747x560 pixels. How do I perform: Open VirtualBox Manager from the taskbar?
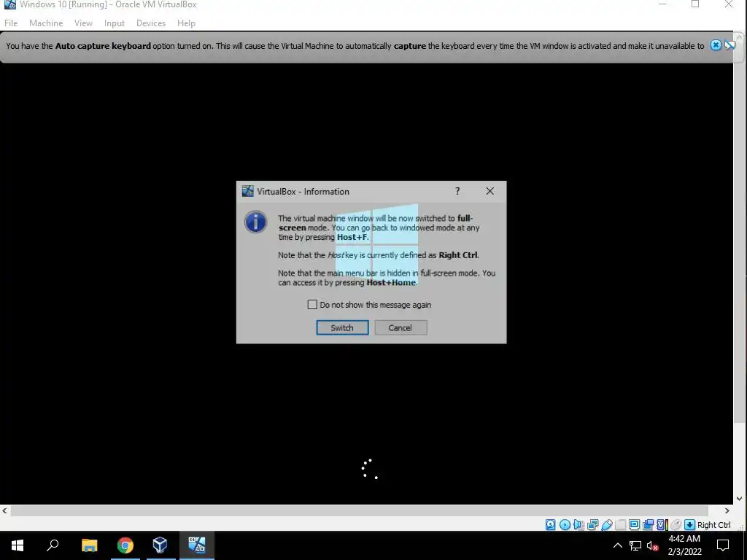coord(160,545)
